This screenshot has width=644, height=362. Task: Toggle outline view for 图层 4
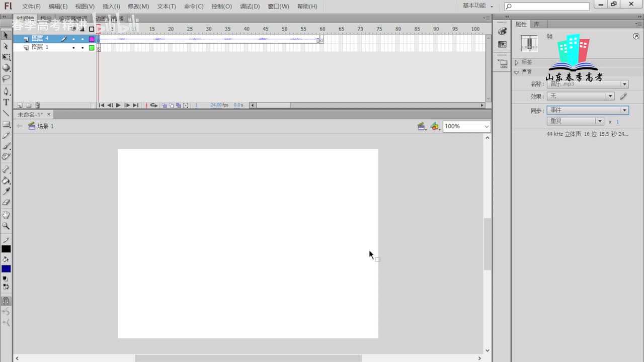[x=92, y=39]
